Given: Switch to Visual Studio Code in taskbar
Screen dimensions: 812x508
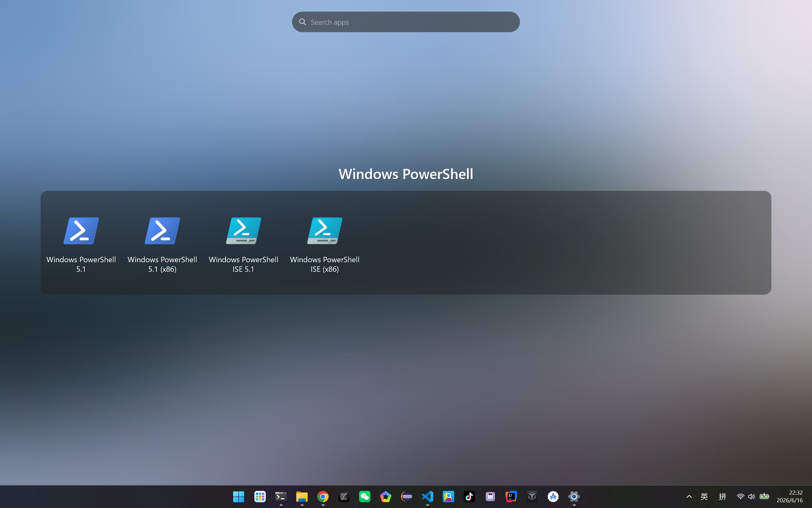Looking at the screenshot, I should (x=428, y=497).
